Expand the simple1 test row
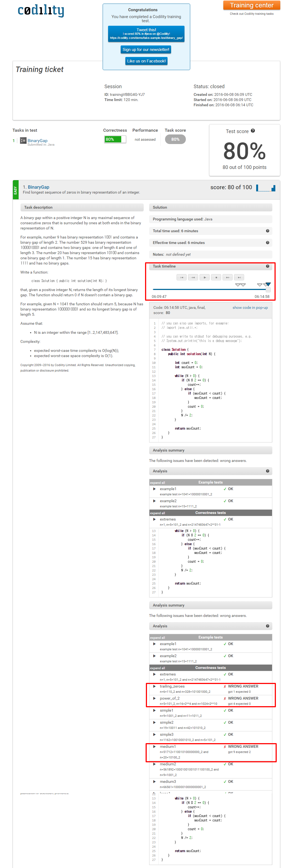The width and height of the screenshot is (283, 868). click(x=154, y=710)
